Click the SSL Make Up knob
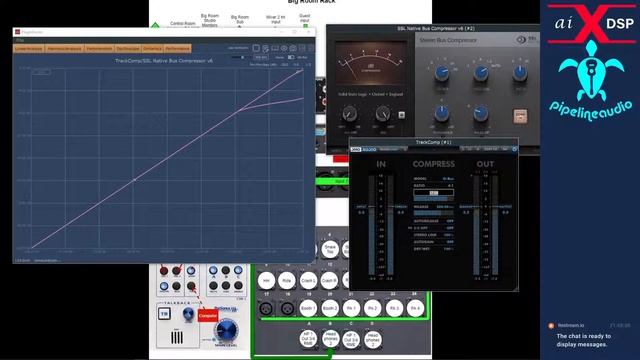The width and height of the screenshot is (640, 360). [x=481, y=114]
